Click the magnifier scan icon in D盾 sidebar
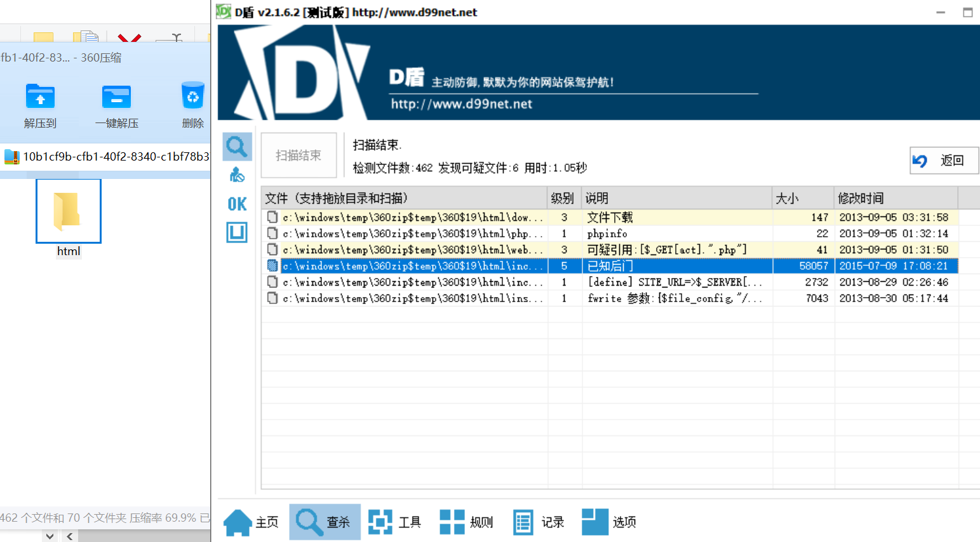980x542 pixels. click(x=237, y=147)
